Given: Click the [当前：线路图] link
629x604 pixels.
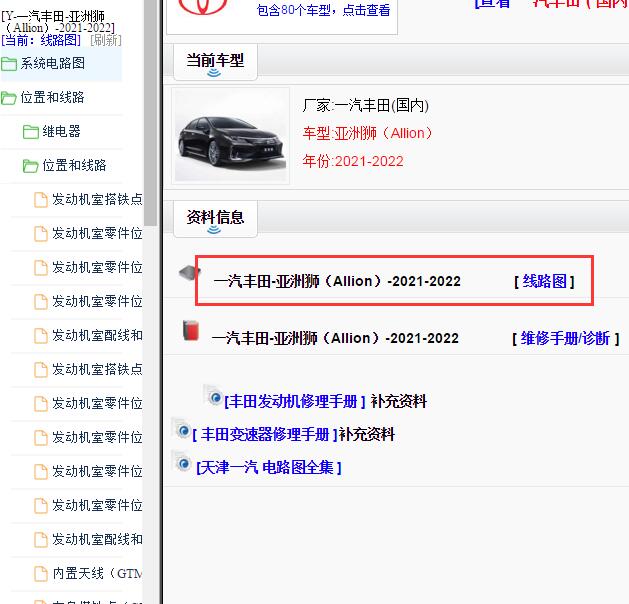Looking at the screenshot, I should (41, 41).
